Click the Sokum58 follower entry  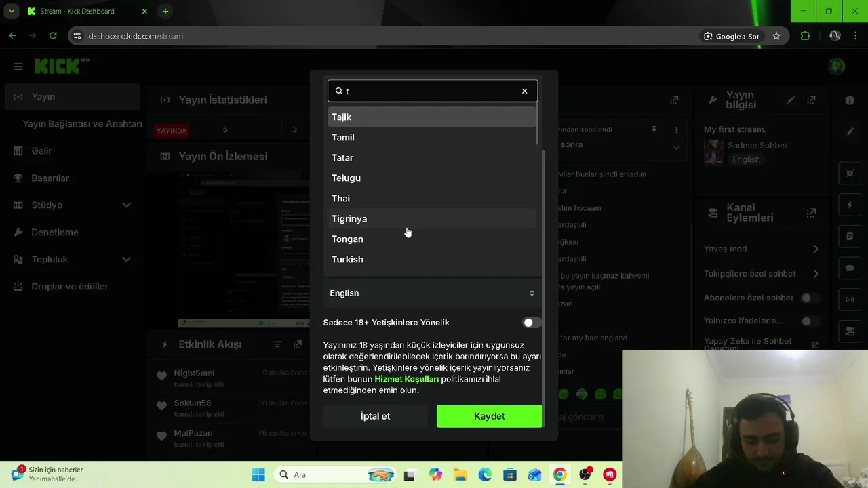(231, 408)
